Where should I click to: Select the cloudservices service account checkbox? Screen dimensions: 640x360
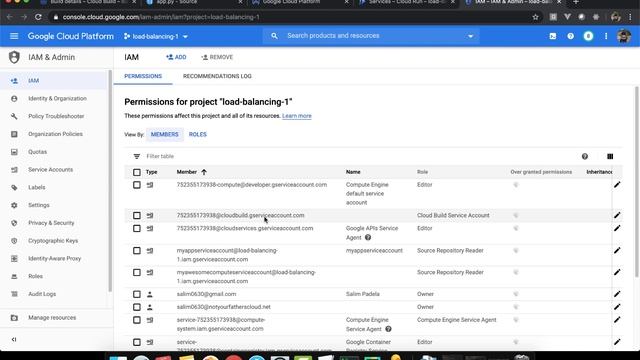(137, 229)
